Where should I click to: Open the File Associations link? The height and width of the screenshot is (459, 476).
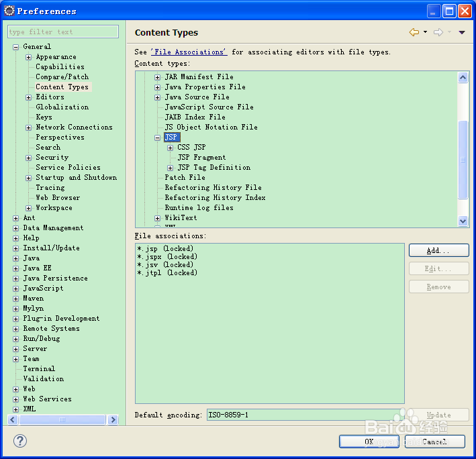[x=189, y=52]
